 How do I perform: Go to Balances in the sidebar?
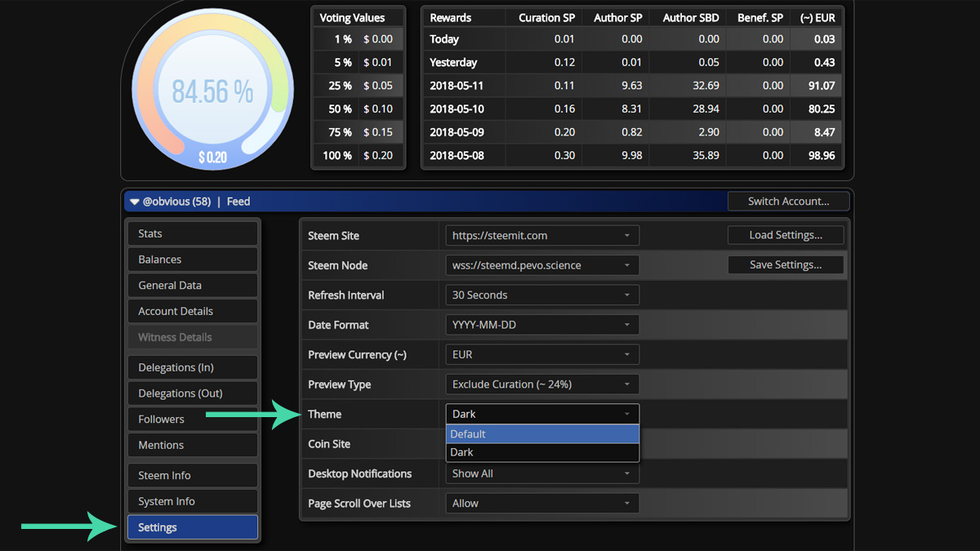point(193,260)
